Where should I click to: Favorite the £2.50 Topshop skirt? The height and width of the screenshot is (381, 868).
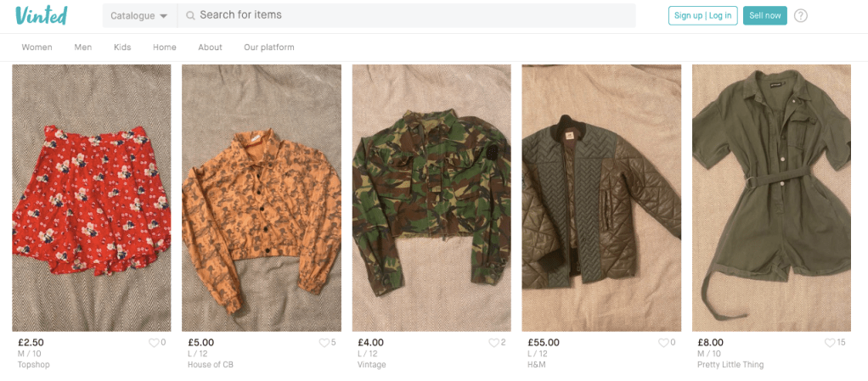click(x=154, y=343)
